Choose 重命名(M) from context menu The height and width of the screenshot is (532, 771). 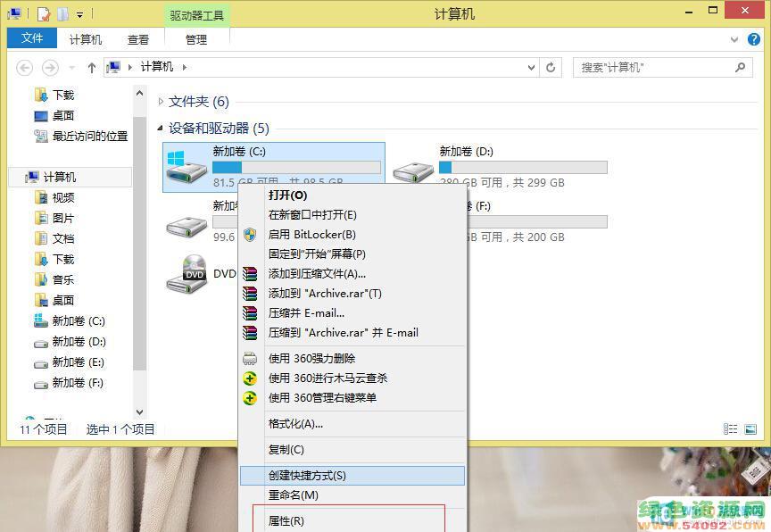(x=352, y=495)
